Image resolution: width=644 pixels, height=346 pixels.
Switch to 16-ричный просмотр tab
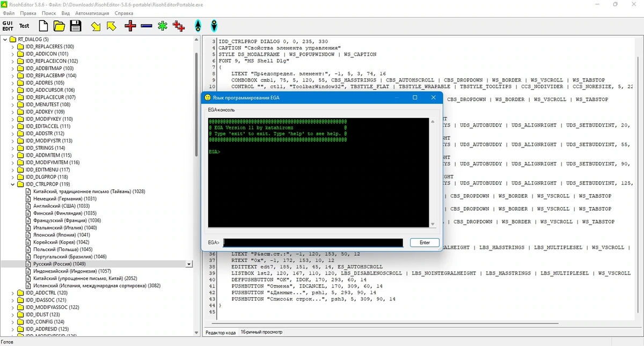(x=261, y=333)
